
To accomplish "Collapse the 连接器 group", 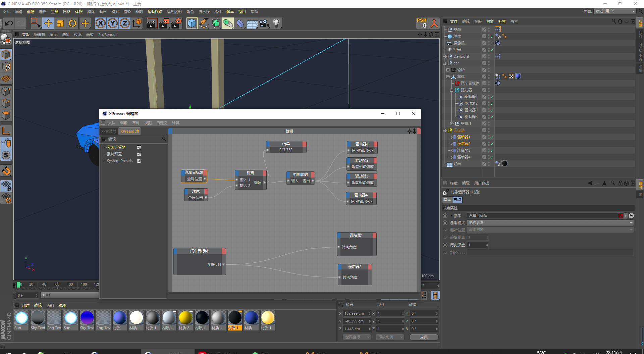I will click(444, 130).
